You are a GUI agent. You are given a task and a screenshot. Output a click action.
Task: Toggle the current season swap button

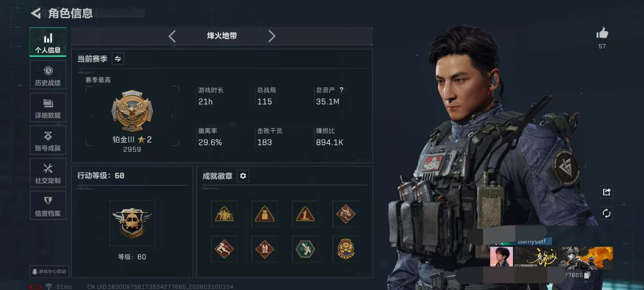pos(118,59)
